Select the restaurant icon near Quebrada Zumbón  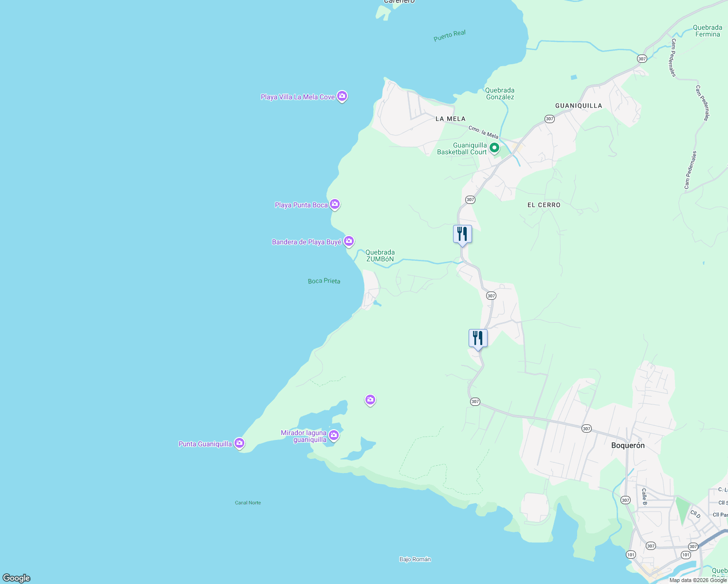coord(462,234)
